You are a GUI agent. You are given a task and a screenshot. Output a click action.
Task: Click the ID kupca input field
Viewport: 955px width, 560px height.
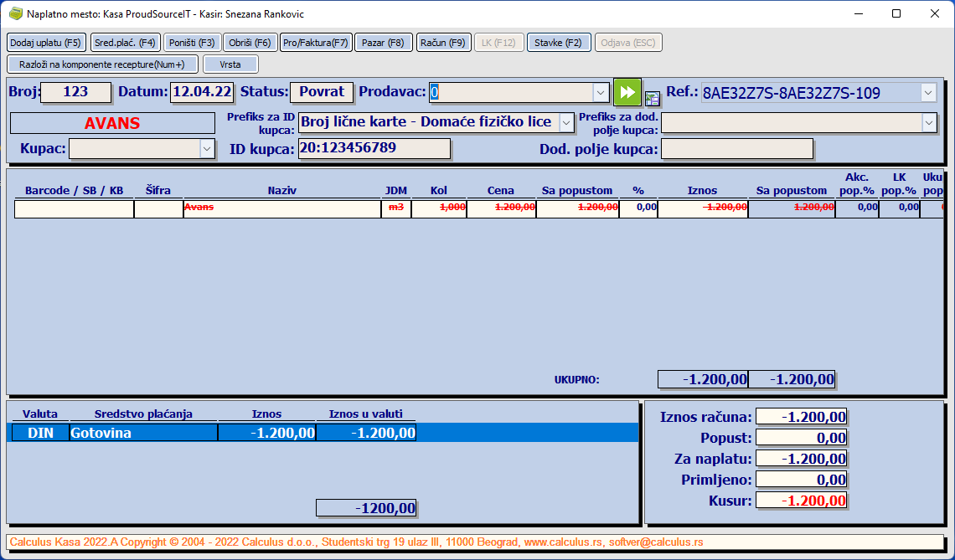(x=374, y=149)
